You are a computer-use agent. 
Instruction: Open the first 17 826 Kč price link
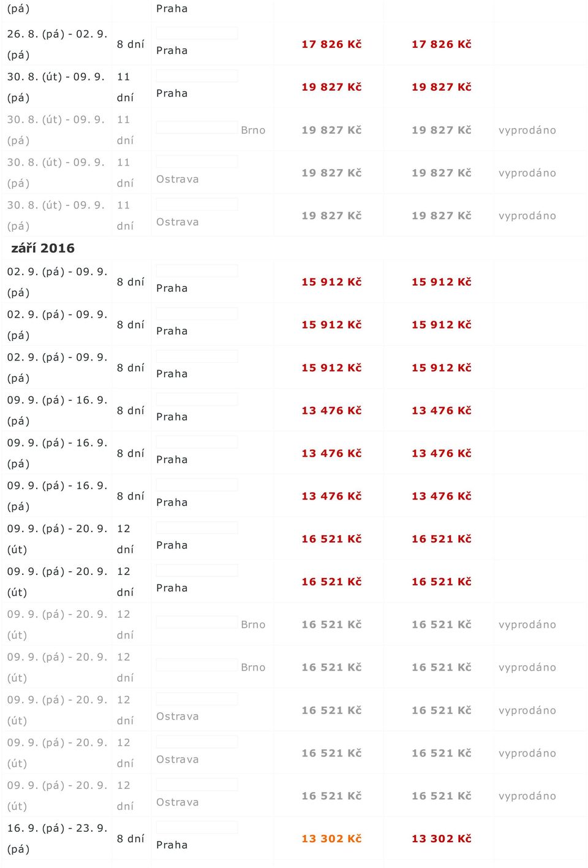tap(331, 44)
